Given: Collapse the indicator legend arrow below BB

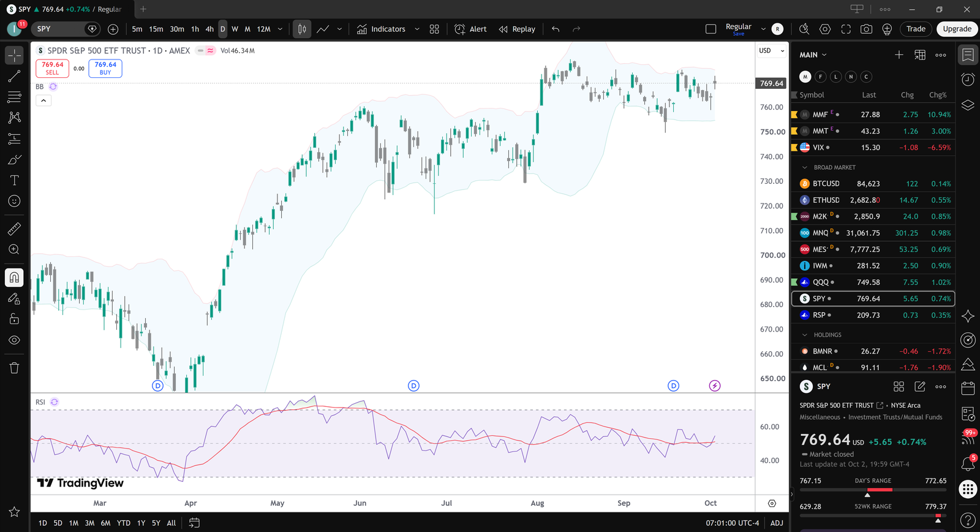Looking at the screenshot, I should pyautogui.click(x=43, y=101).
